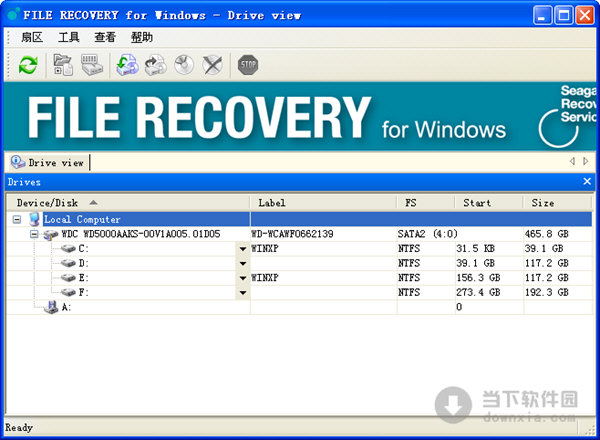Switch to the Drive view tab
The image size is (600, 440).
tap(48, 162)
